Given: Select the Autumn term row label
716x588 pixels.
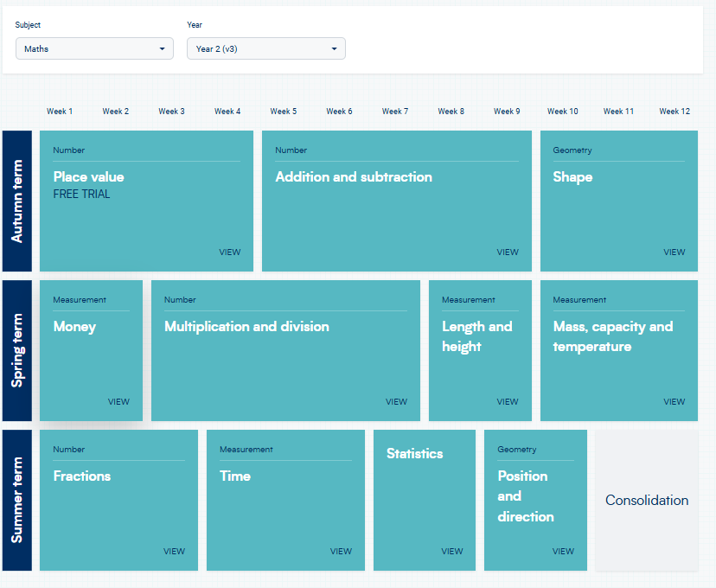Looking at the screenshot, I should pyautogui.click(x=17, y=201).
